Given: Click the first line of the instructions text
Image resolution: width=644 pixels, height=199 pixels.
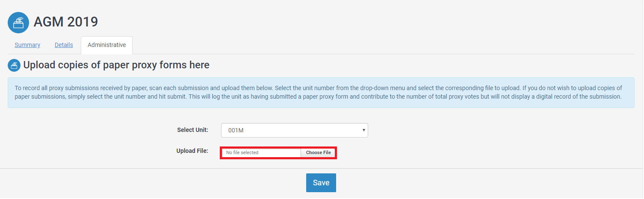Looking at the screenshot, I should (318, 88).
